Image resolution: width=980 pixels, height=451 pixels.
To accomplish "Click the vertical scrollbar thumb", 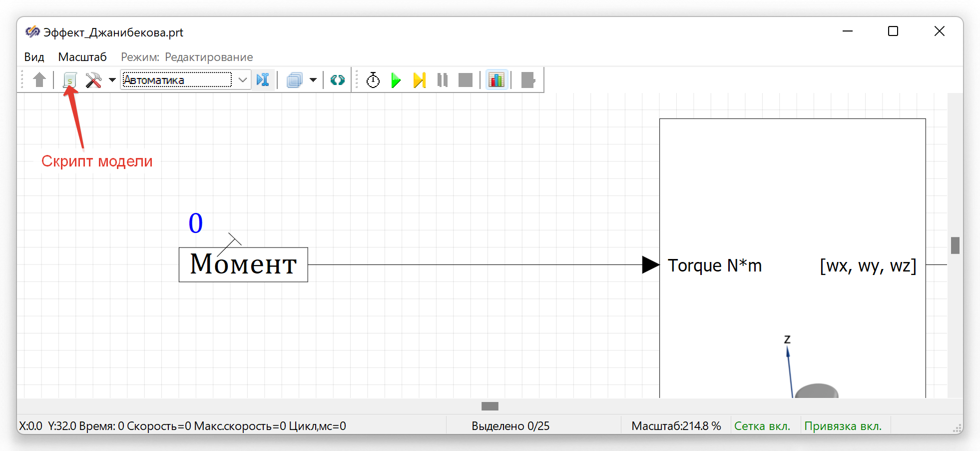I will coord(955,245).
